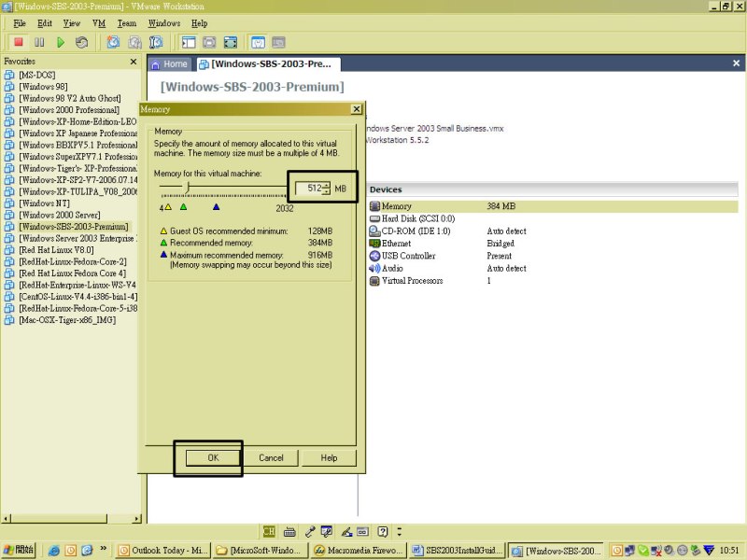Close the Memory dialog with the X
This screenshot has height=560, width=747.
pos(357,109)
